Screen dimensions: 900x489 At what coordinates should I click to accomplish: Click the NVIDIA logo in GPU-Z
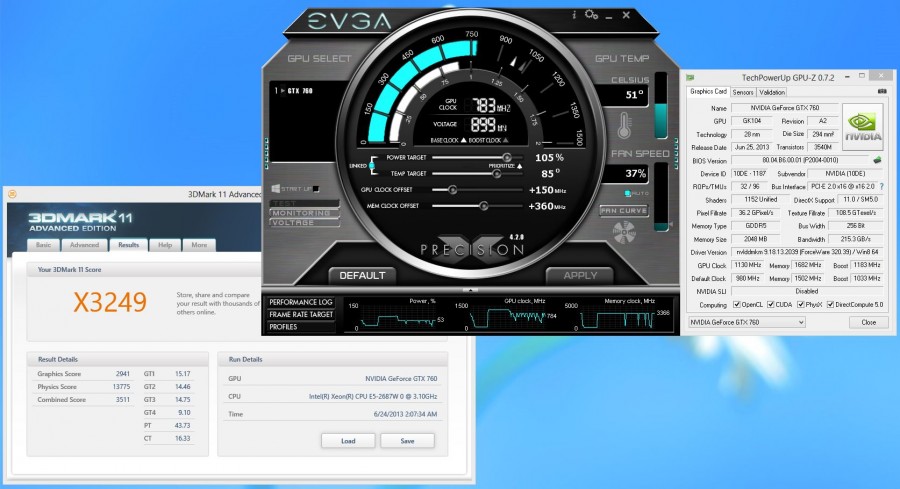point(863,127)
